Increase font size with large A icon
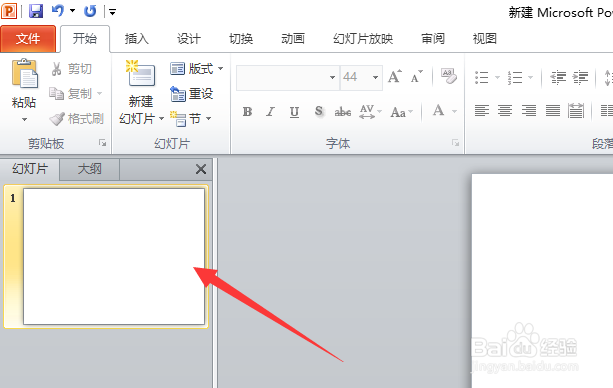Screen dimensions: 613x388 (x=395, y=77)
